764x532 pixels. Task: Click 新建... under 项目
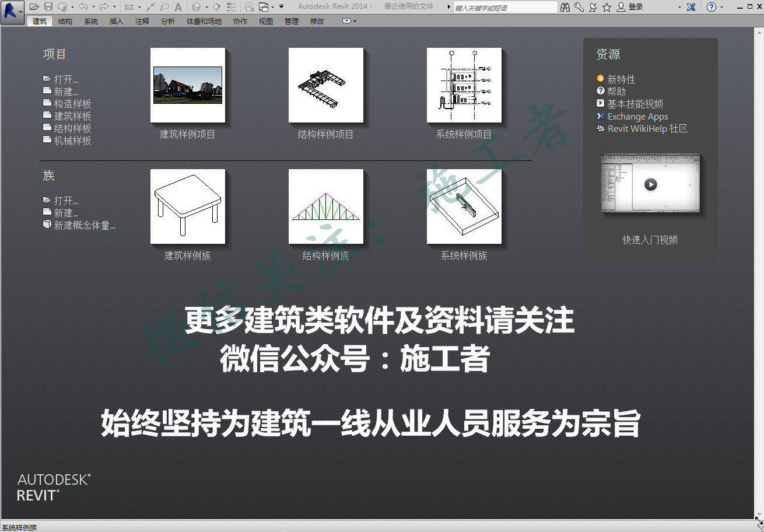coord(61,92)
